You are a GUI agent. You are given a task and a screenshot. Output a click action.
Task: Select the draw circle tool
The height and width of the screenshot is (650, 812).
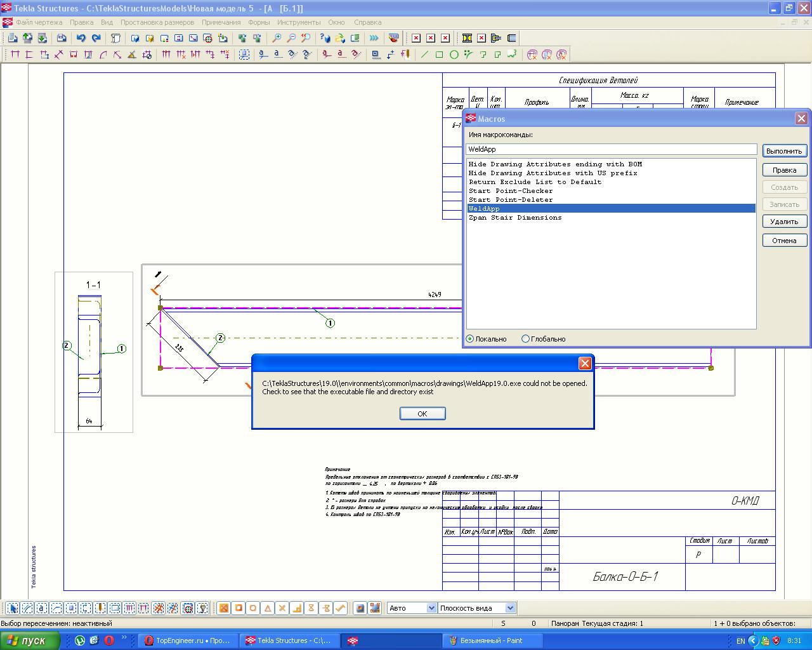point(454,55)
